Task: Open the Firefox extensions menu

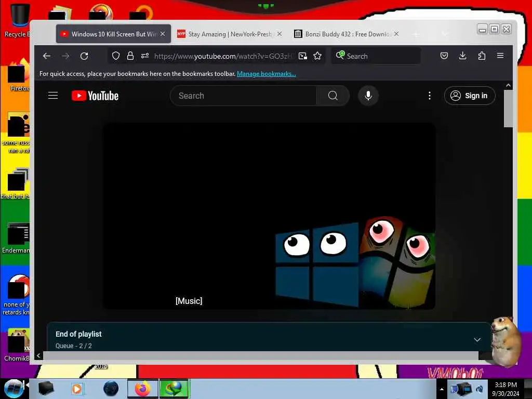Action: pyautogui.click(x=482, y=56)
